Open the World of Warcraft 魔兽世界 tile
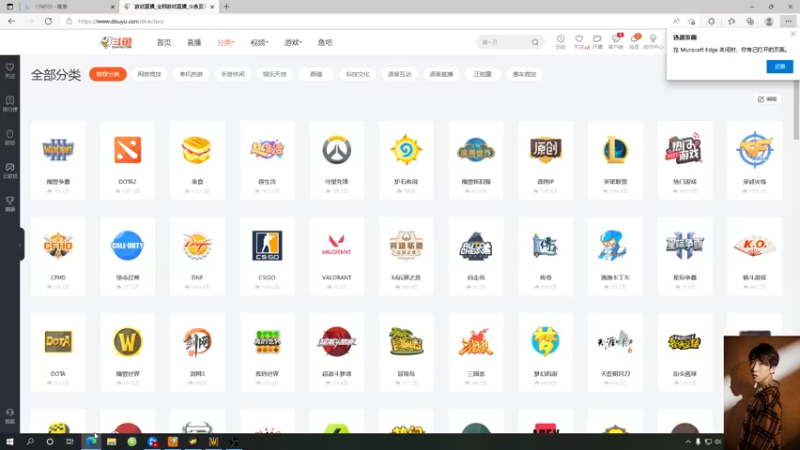Image resolution: width=800 pixels, height=450 pixels. [x=128, y=352]
